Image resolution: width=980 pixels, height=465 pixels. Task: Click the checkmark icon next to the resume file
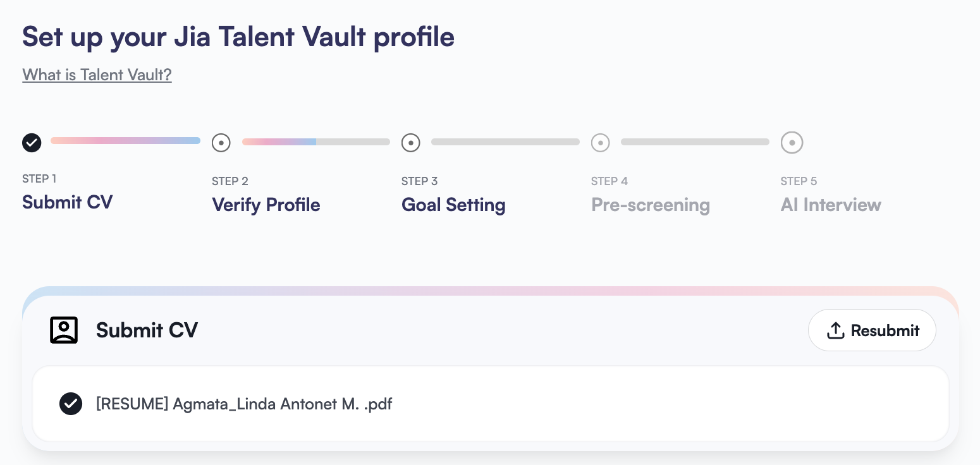click(71, 404)
